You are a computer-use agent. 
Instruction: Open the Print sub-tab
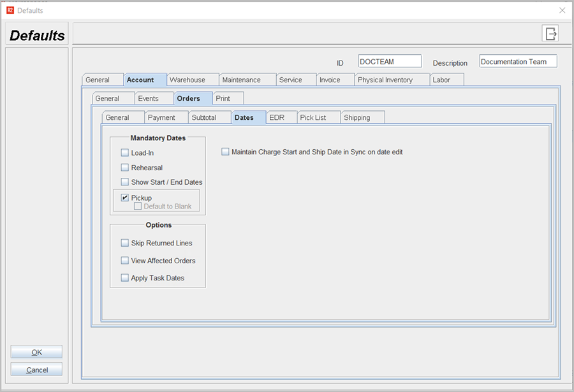[228, 98]
